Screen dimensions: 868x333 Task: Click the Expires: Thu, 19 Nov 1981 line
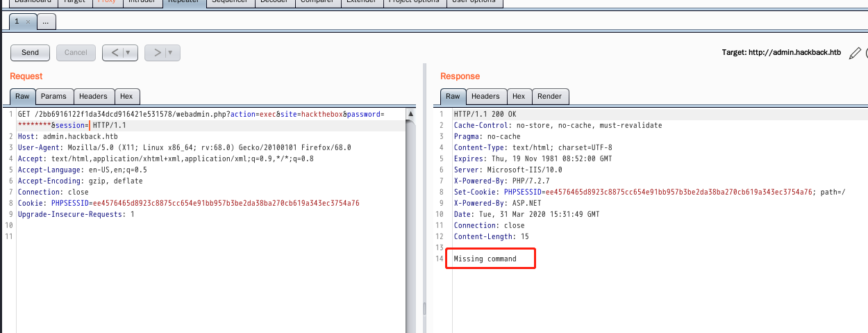533,159
